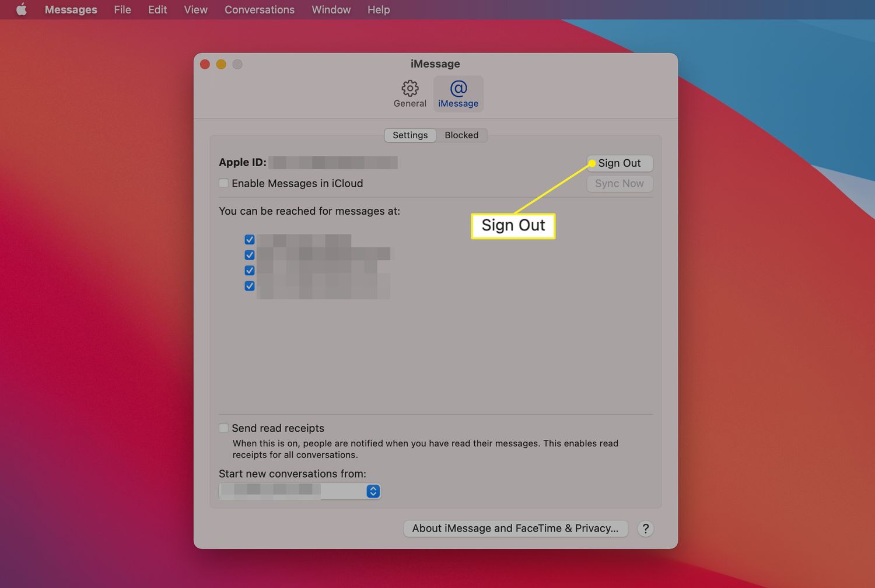The height and width of the screenshot is (588, 875).
Task: Select the Settings tab
Action: coord(410,135)
